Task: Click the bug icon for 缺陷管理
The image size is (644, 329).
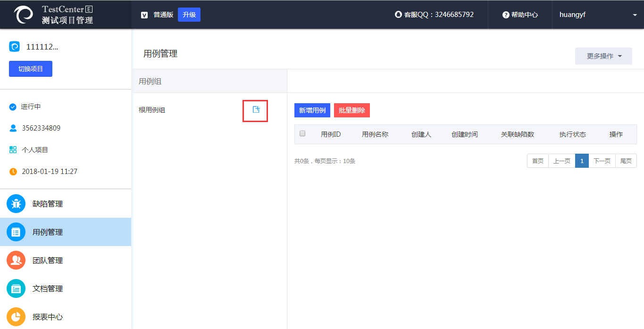Action: click(16, 204)
